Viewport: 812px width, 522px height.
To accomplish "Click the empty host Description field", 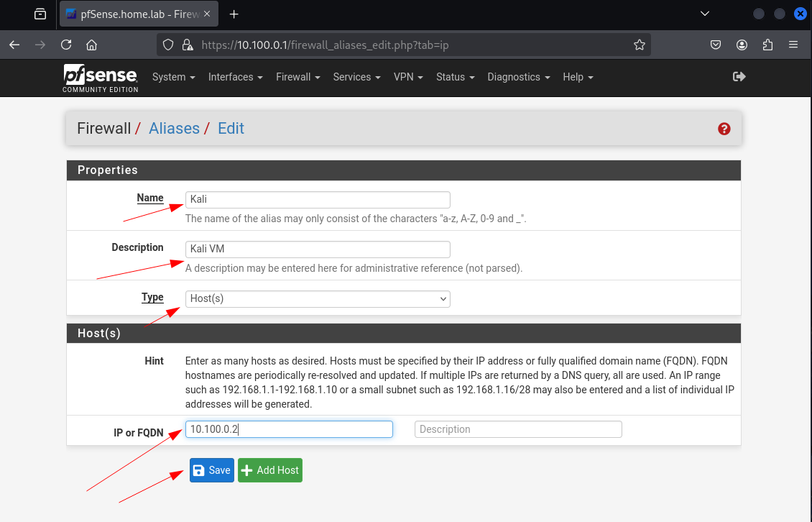I will tap(518, 429).
